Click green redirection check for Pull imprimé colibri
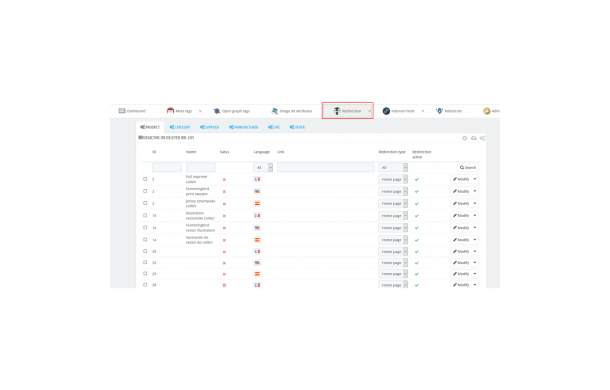Viewport: 610px width, 390px height. [x=417, y=179]
